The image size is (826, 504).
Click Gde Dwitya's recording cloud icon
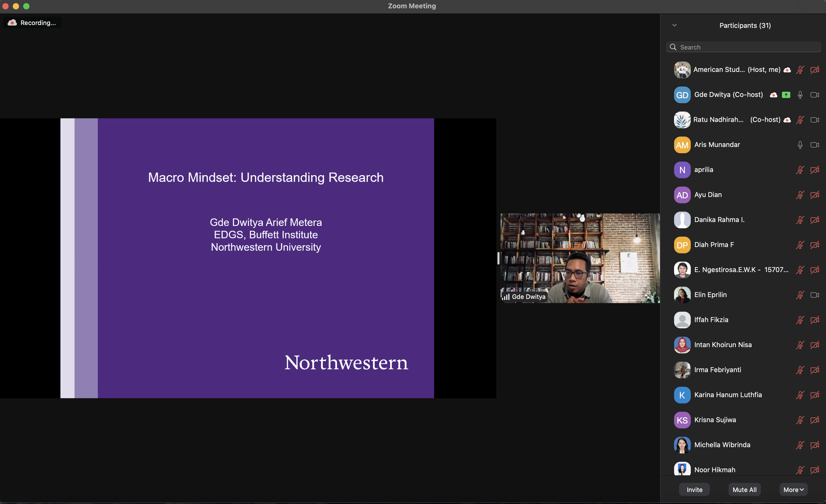773,95
